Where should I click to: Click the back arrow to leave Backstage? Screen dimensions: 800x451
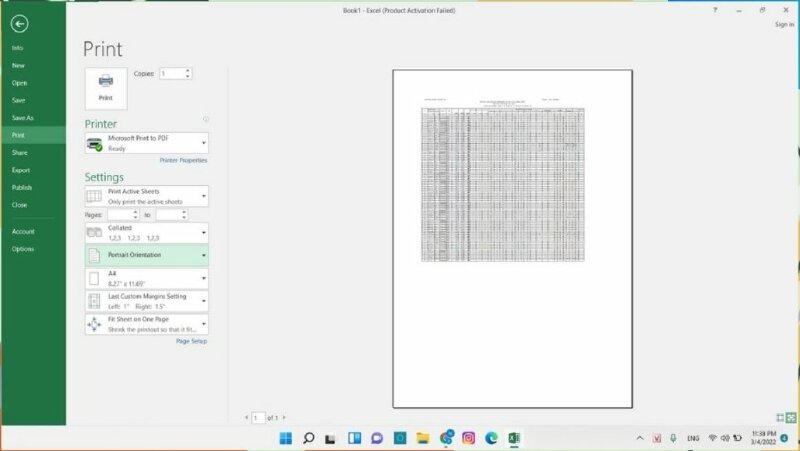point(19,24)
